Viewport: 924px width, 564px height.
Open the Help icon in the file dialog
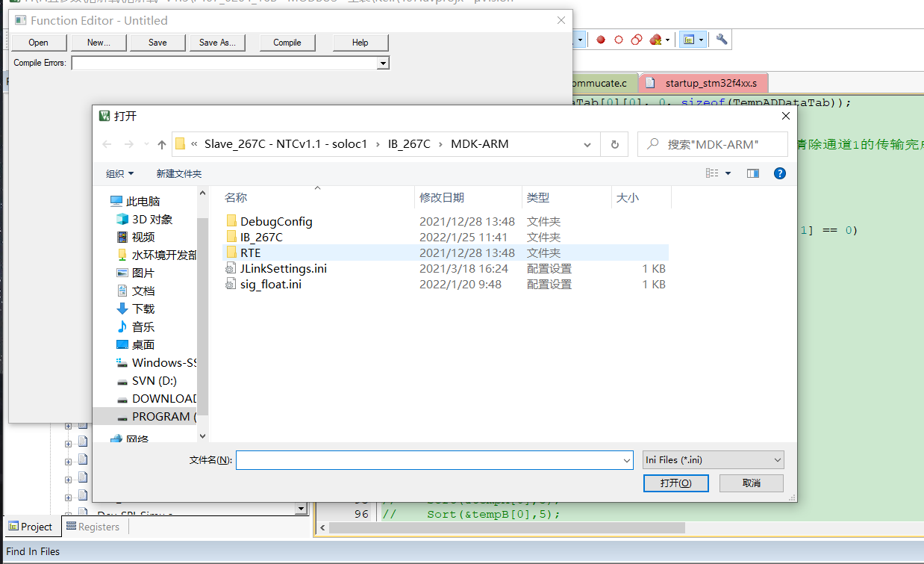click(x=779, y=173)
